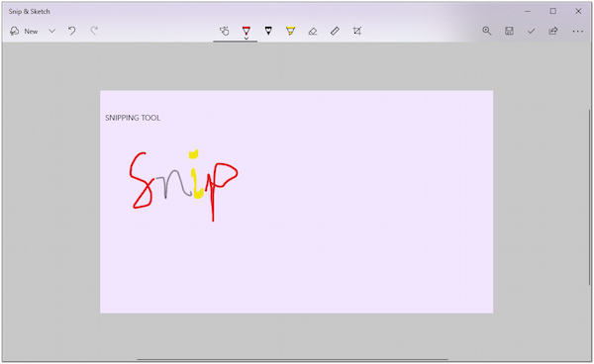Image resolution: width=594 pixels, height=364 pixels.
Task: Minimize the Snip & Sketch window
Action: click(x=528, y=11)
